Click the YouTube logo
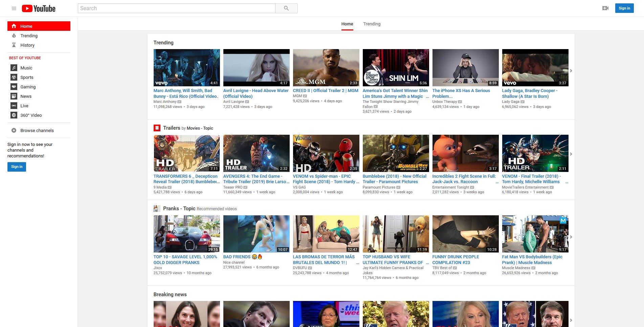The width and height of the screenshot is (644, 327). click(39, 8)
